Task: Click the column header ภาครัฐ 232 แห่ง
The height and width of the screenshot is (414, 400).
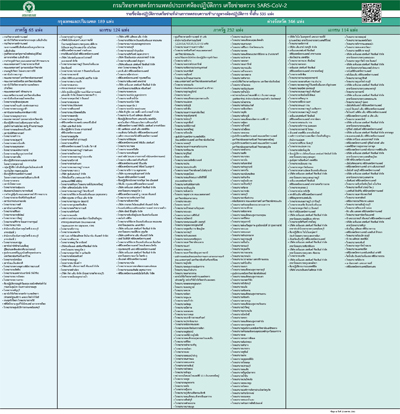Action: (x=228, y=30)
